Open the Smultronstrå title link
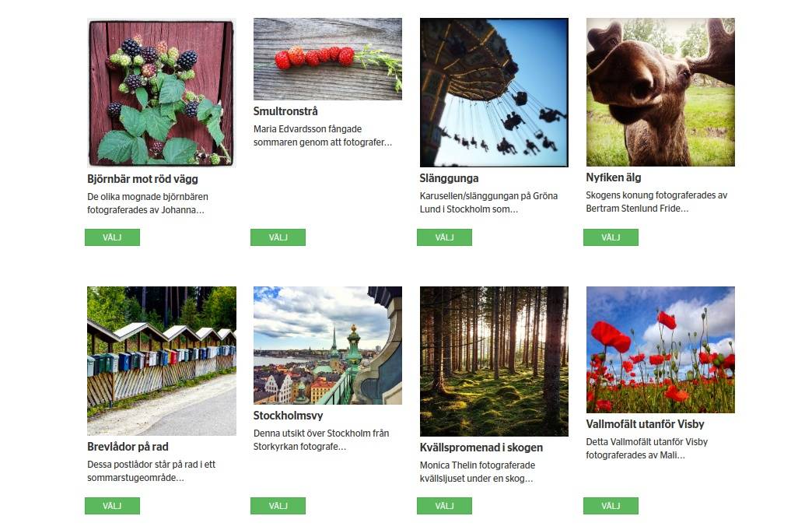This screenshot has height=530, width=812. (285, 111)
